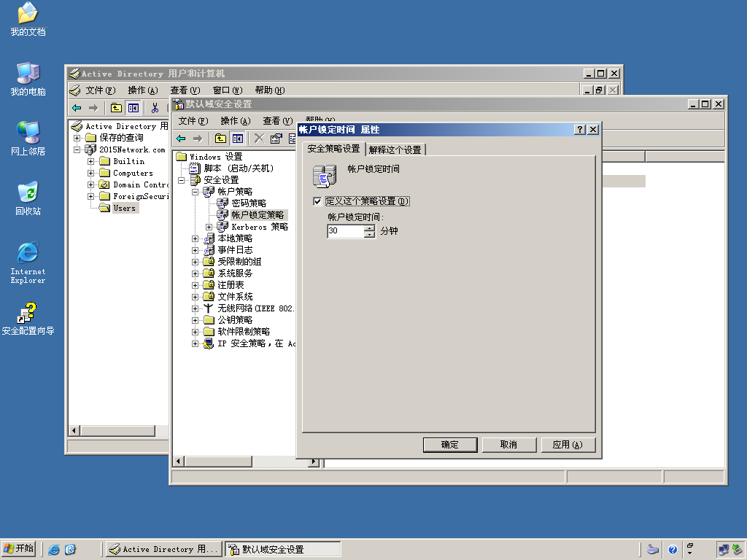Open 查看(V) menu in Default Domain Security window
The width and height of the screenshot is (747, 560).
(278, 121)
